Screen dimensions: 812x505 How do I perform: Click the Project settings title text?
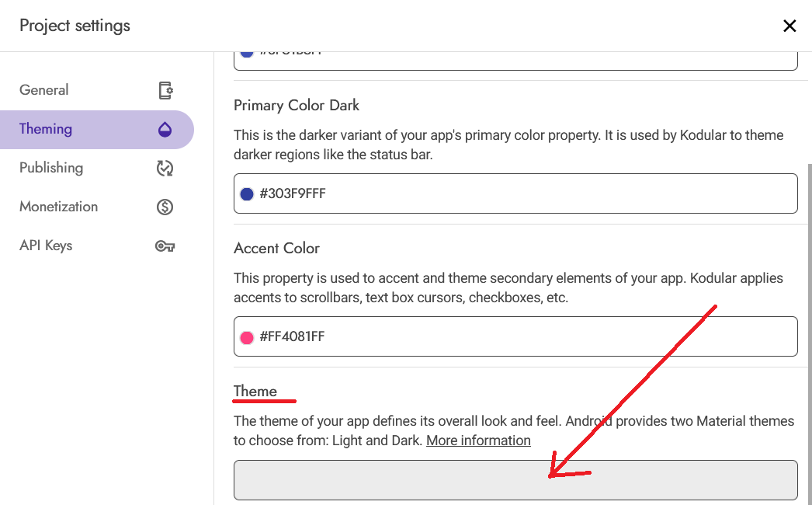(75, 26)
